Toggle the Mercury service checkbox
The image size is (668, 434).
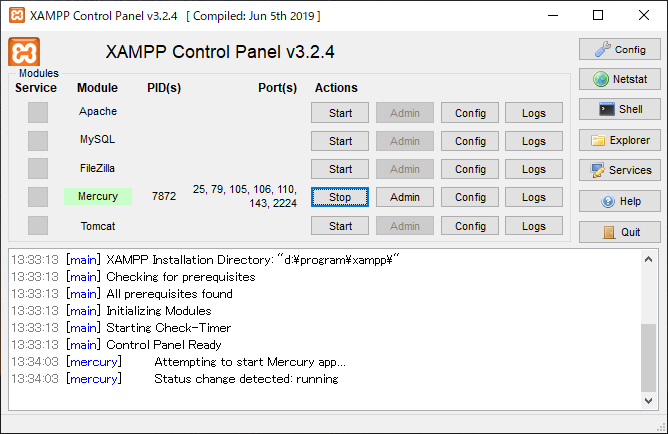point(37,197)
